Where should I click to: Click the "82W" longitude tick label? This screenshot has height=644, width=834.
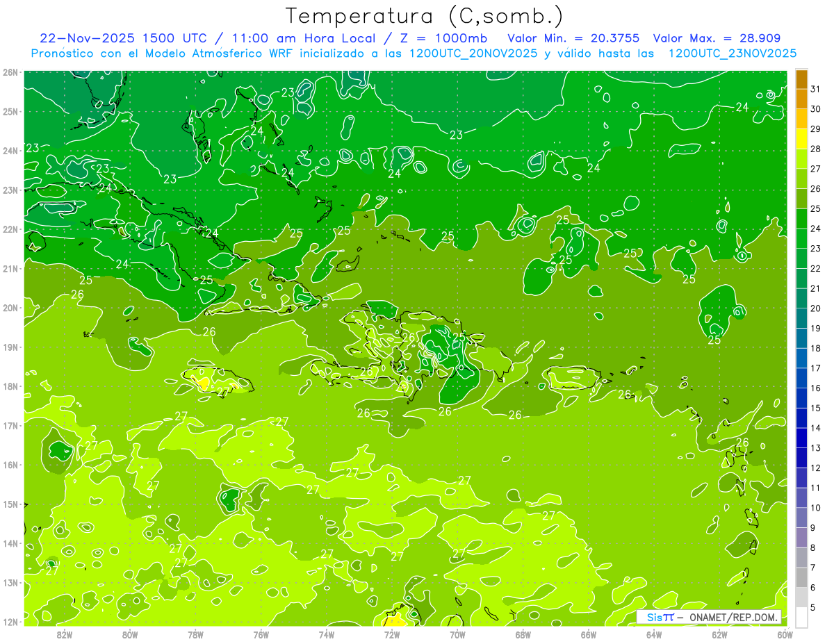(x=64, y=634)
